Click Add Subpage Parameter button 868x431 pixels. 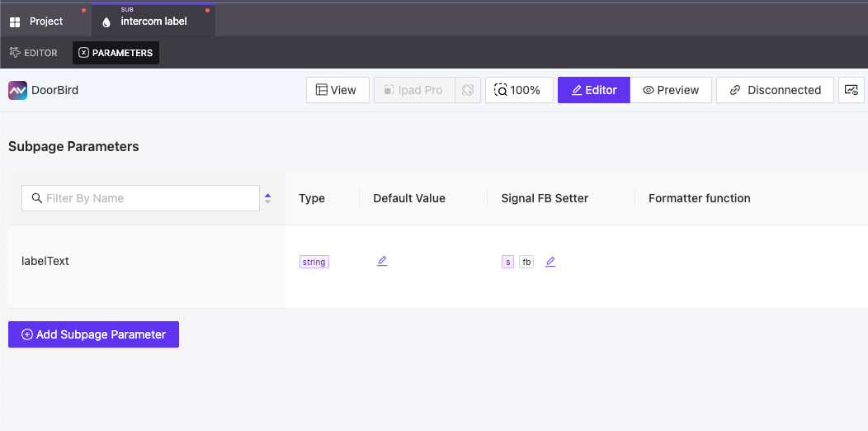tap(93, 334)
